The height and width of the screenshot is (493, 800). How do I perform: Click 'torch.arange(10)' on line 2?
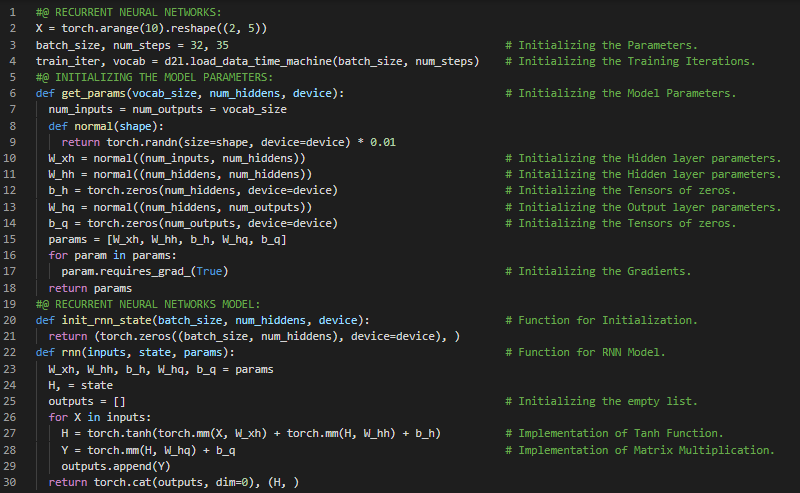point(108,28)
